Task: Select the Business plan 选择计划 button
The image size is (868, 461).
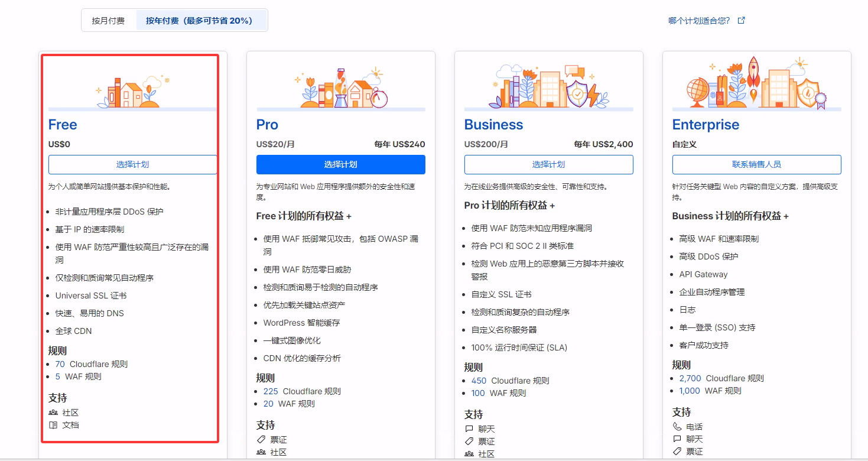Action: pyautogui.click(x=548, y=164)
